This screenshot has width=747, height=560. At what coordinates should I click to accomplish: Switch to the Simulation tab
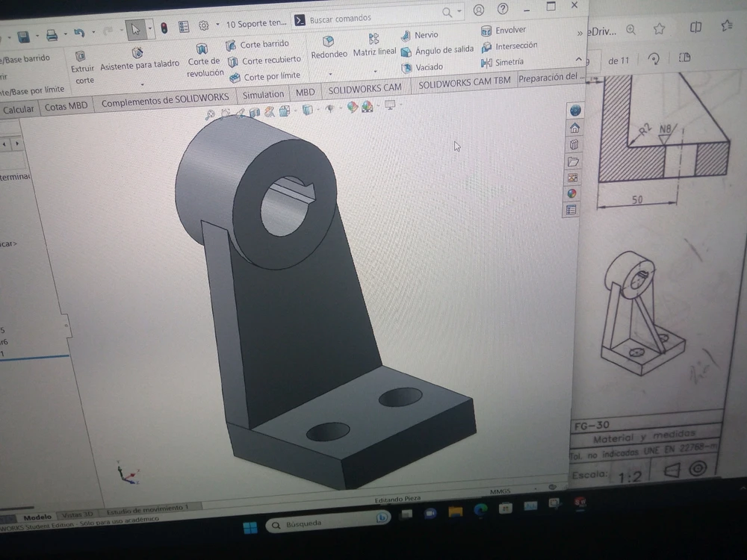click(x=263, y=95)
